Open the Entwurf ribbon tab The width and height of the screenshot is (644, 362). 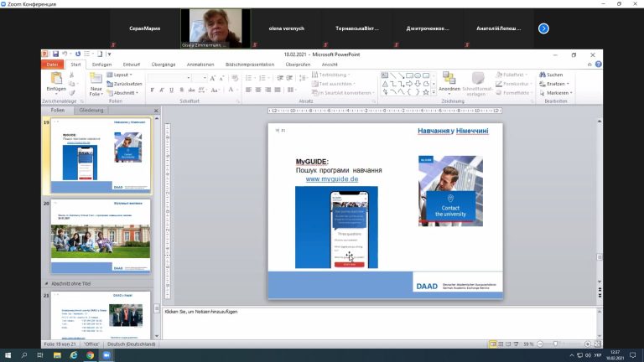pos(132,65)
